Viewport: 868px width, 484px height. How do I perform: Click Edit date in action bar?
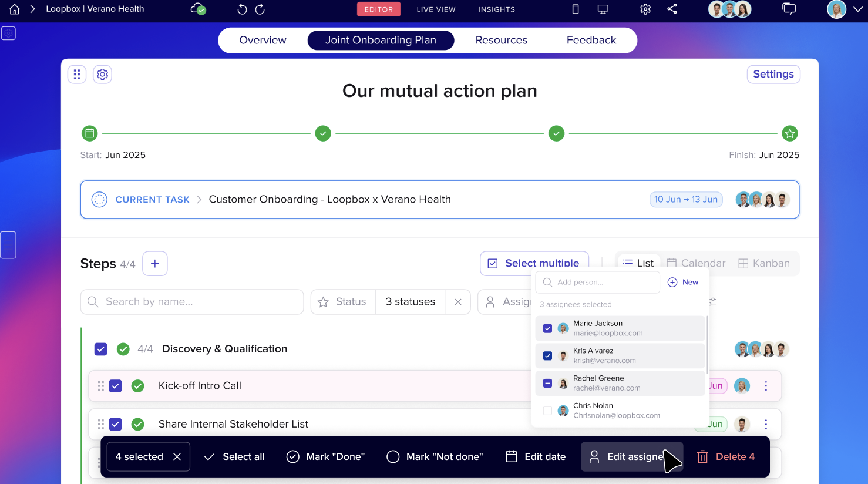pos(536,456)
